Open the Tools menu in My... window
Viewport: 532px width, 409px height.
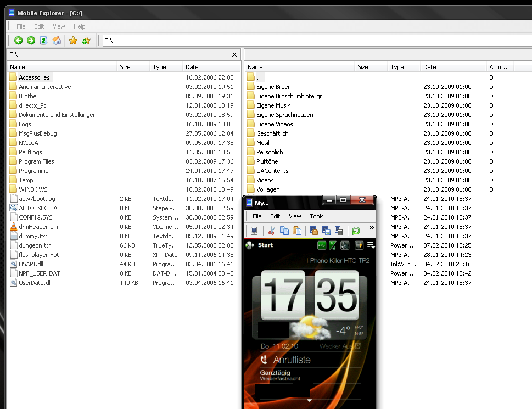click(x=317, y=216)
